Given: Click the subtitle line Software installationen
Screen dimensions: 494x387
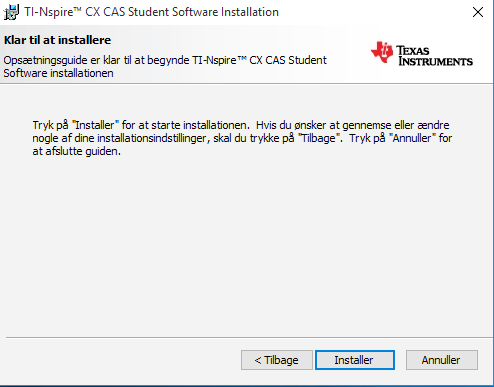Looking at the screenshot, I should [x=58, y=73].
